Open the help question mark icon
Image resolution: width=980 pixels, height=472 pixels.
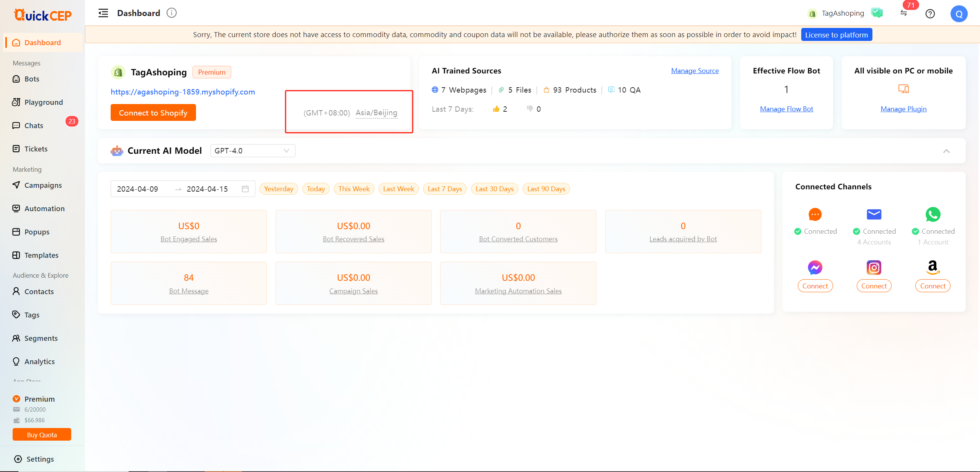[x=930, y=14]
